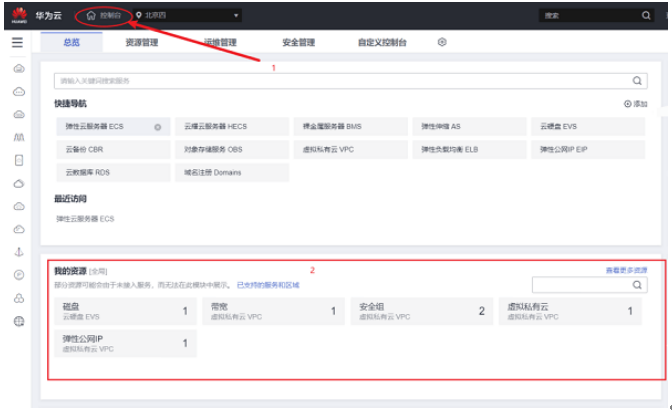The height and width of the screenshot is (418, 672).
Task: Open 弹性公网IP EIP quick link
Action: (x=588, y=150)
